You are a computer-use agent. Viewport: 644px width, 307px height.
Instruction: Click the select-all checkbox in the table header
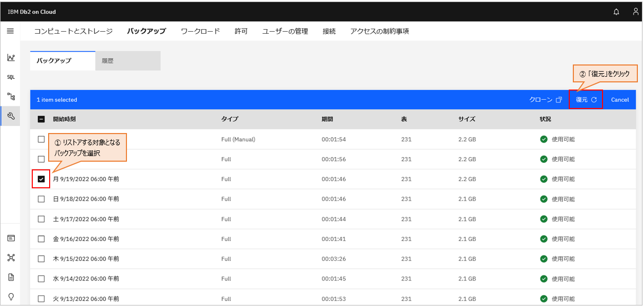tap(41, 119)
